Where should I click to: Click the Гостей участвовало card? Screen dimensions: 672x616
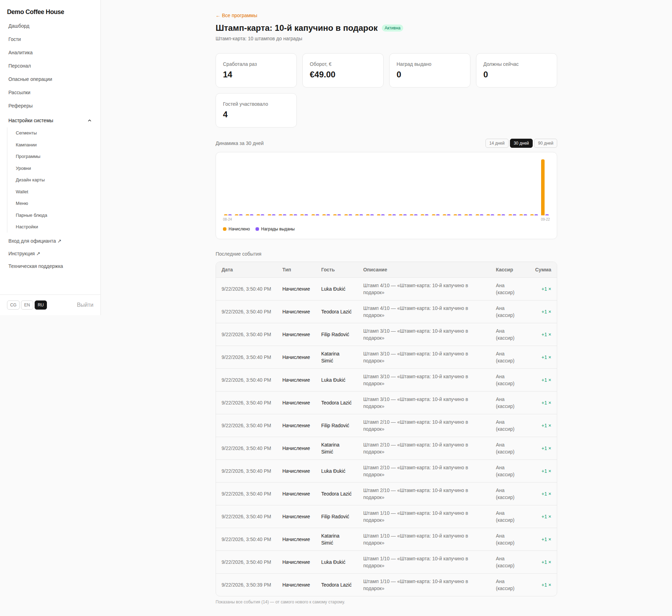point(256,110)
